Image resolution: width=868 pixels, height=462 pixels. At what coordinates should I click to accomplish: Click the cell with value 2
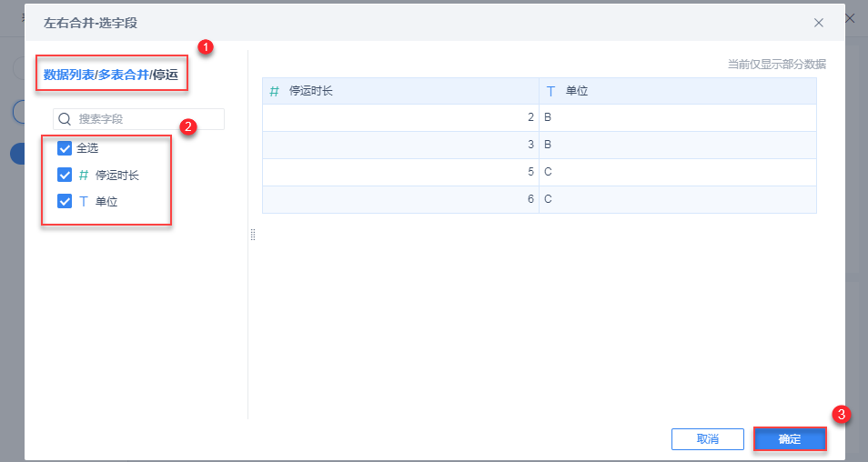click(400, 117)
